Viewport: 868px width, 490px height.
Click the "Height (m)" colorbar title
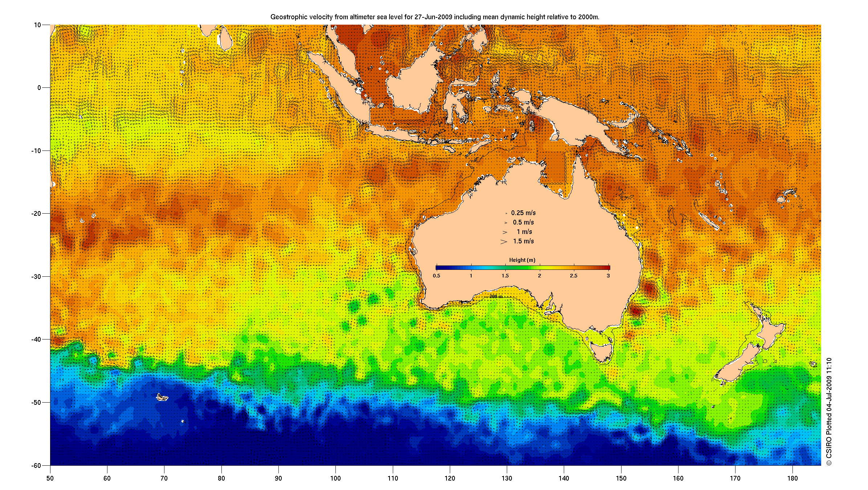[522, 260]
